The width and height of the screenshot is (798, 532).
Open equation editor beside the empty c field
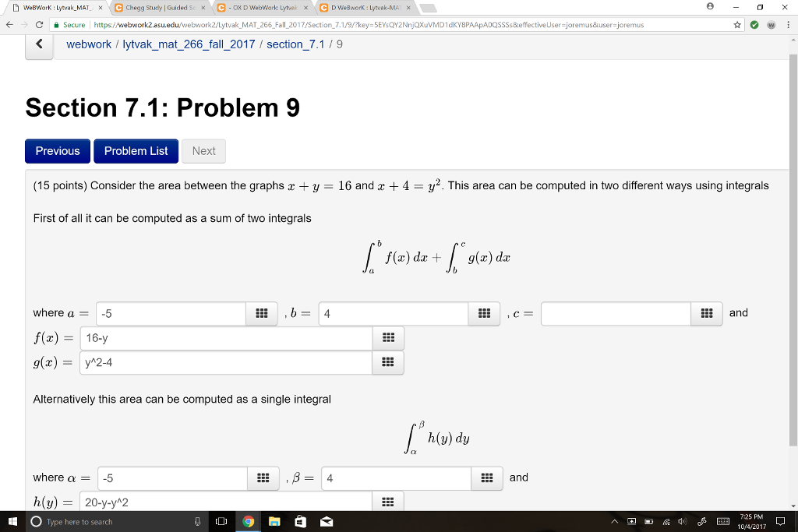coord(707,313)
